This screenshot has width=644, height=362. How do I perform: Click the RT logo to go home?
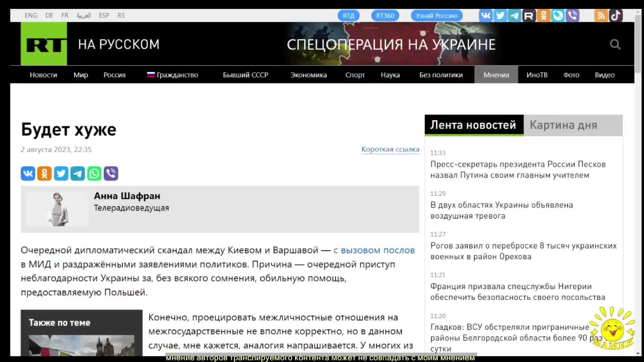(x=44, y=44)
